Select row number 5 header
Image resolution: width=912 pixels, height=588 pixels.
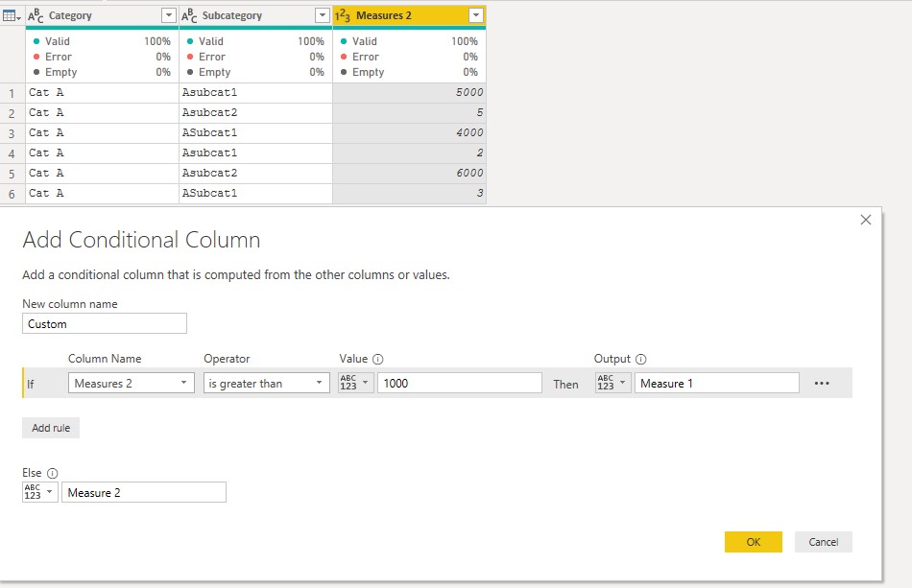coord(12,174)
